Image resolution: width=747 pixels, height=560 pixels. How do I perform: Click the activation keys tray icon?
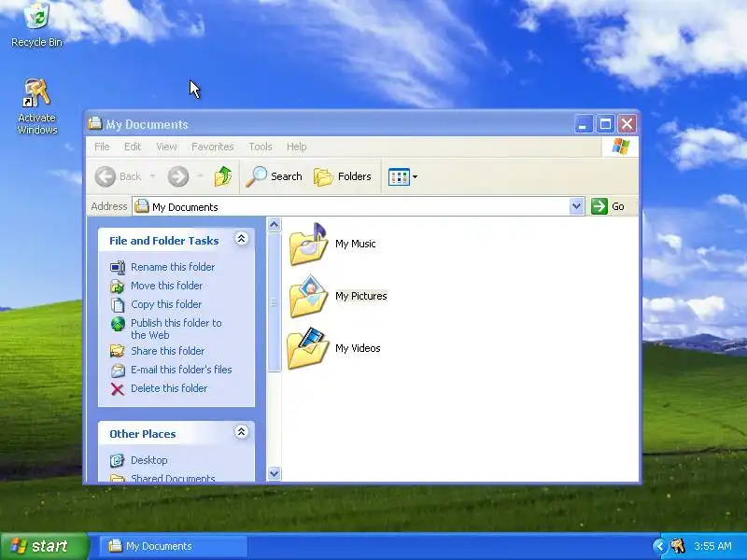[x=679, y=546]
